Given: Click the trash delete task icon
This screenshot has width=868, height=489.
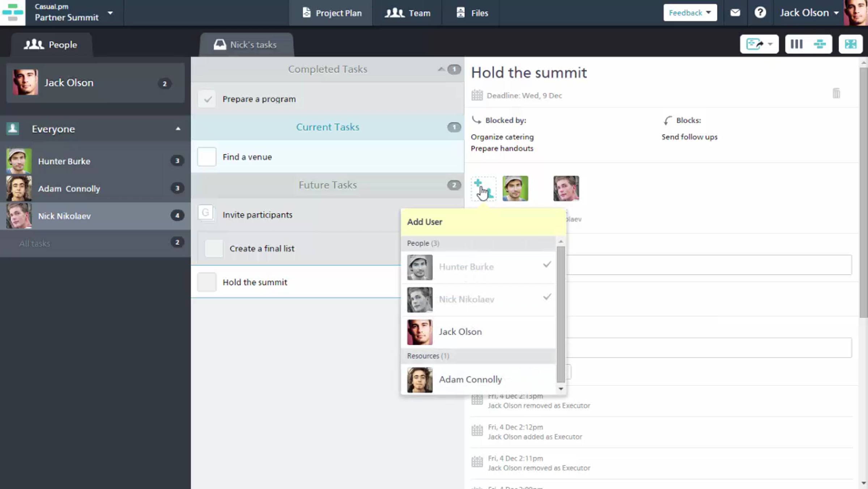Looking at the screenshot, I should pos(836,93).
